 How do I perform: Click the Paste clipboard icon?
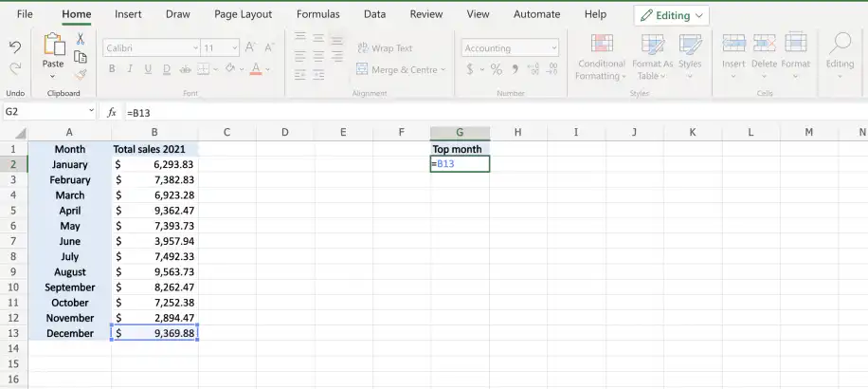(54, 44)
